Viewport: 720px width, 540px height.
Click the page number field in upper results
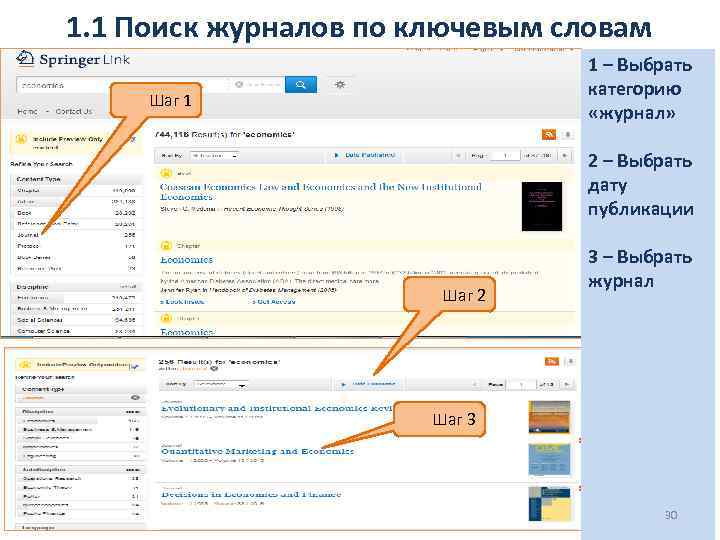pos(505,156)
